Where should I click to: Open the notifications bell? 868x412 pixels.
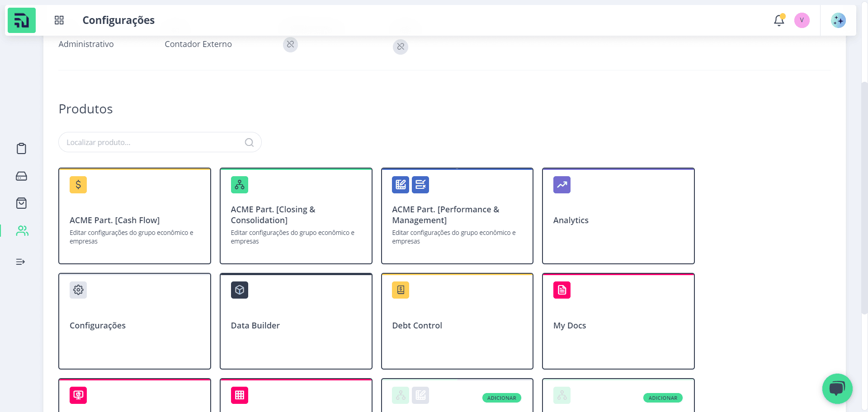point(779,20)
